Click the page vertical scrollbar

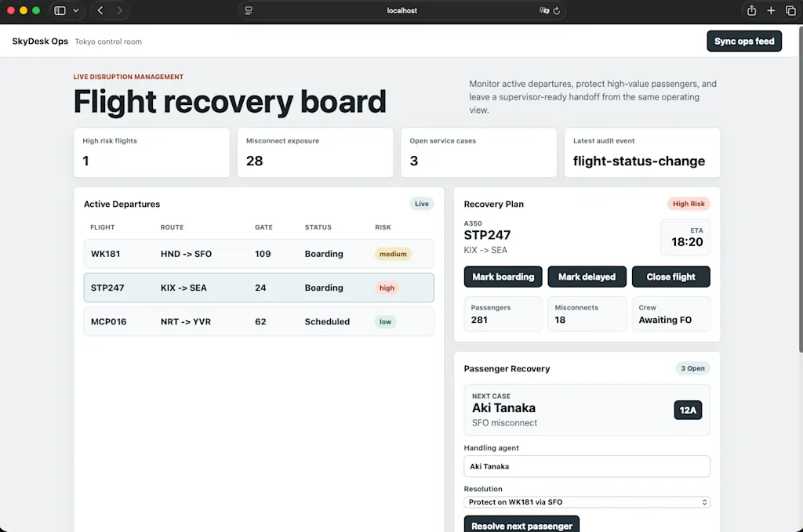click(x=800, y=190)
